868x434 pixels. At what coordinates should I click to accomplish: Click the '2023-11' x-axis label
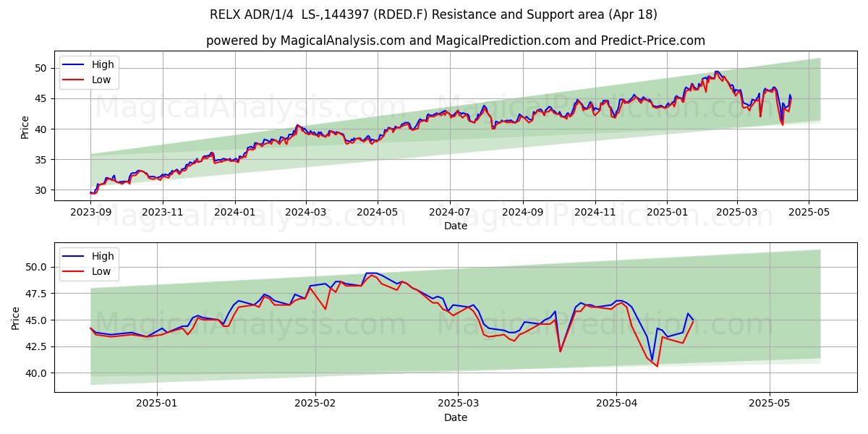pos(162,213)
